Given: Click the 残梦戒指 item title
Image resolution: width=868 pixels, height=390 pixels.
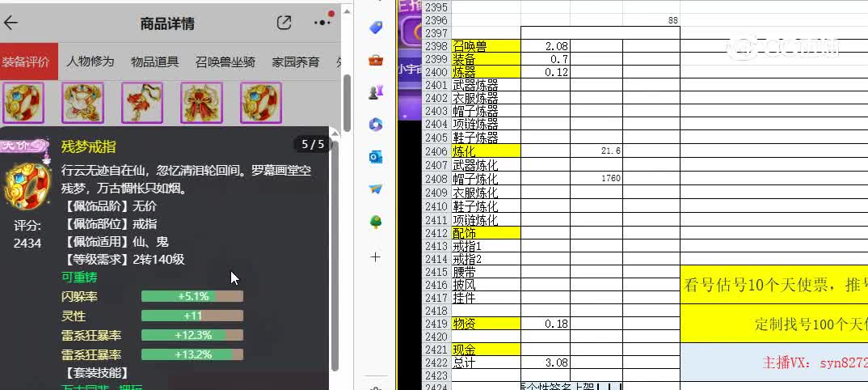Looking at the screenshot, I should tap(89, 146).
